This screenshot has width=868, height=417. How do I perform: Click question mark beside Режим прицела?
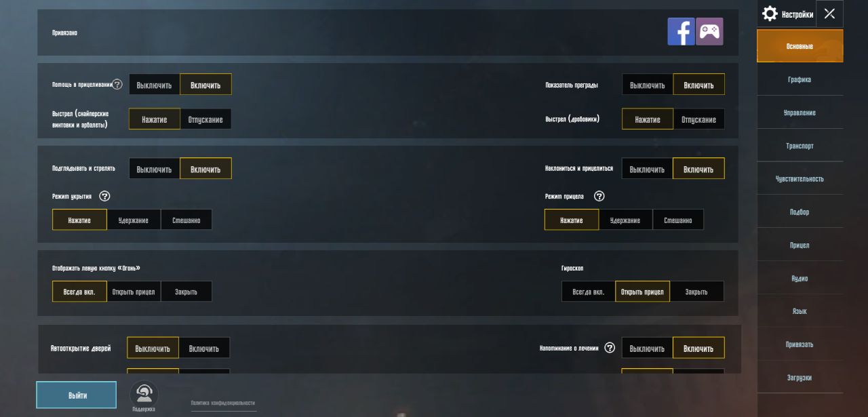click(x=599, y=196)
